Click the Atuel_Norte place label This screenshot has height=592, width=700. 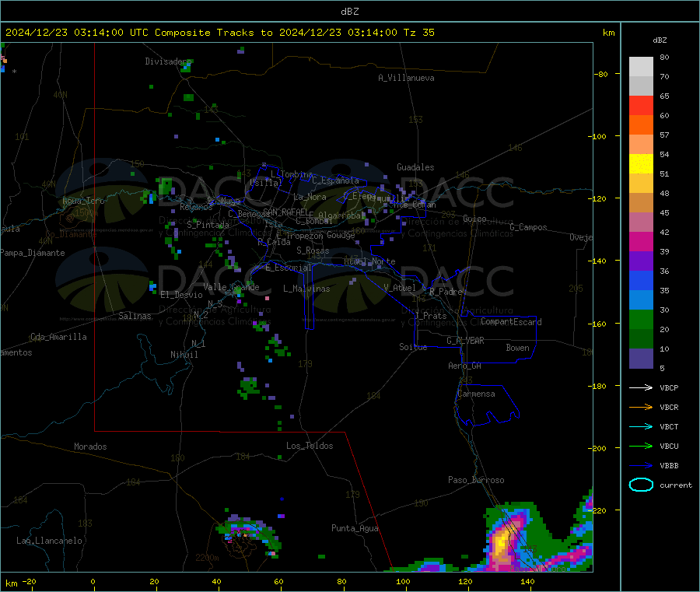point(369,261)
